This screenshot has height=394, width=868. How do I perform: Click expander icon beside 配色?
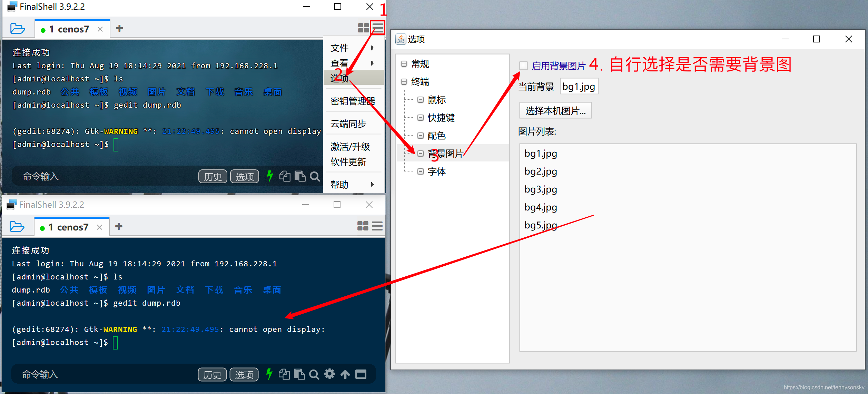coord(421,136)
